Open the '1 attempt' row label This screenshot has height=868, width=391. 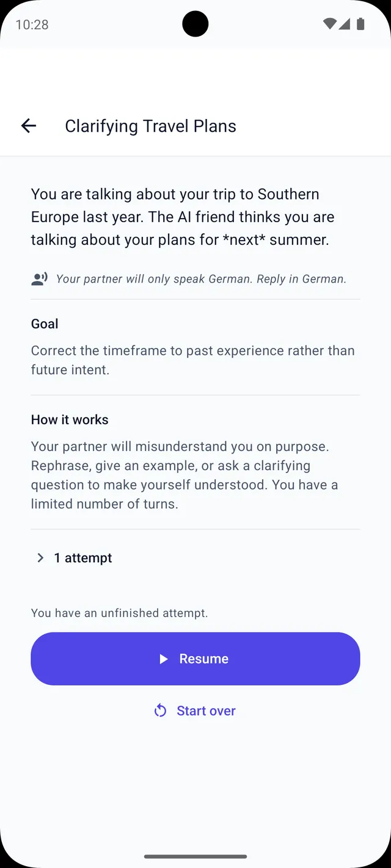pos(83,558)
